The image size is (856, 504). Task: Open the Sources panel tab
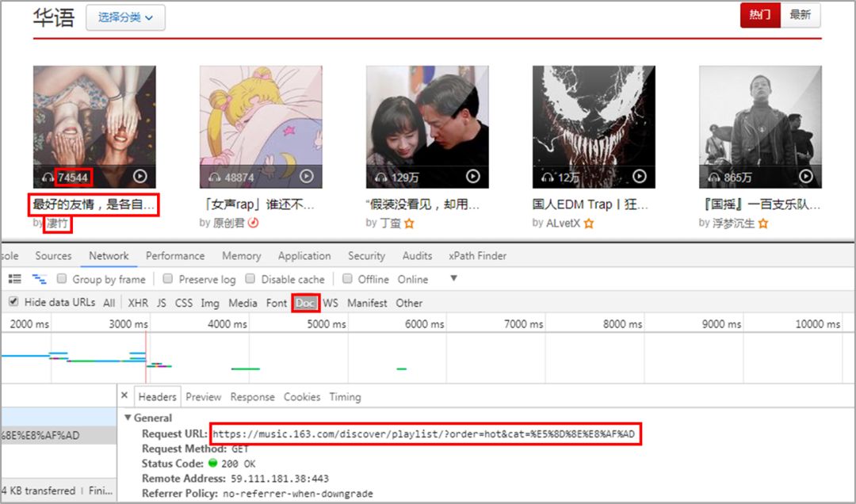point(54,255)
